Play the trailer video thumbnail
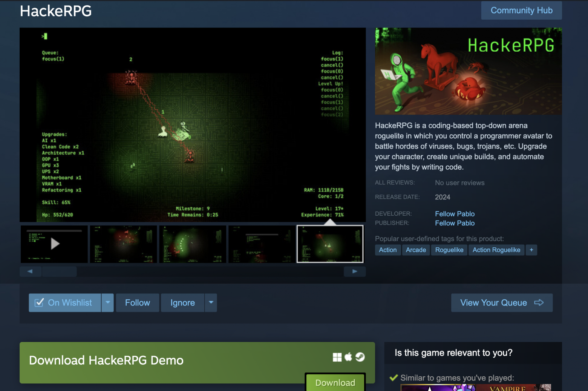This screenshot has height=391, width=588. click(54, 244)
